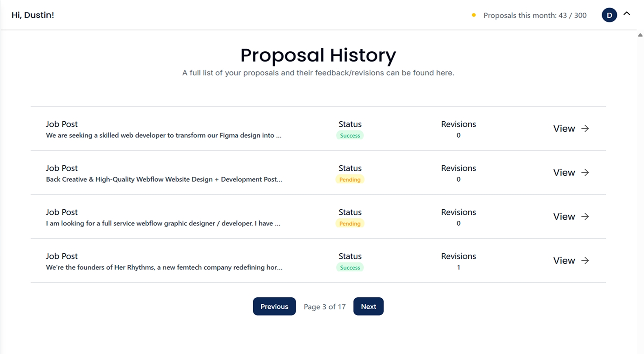Click the D user avatar icon
This screenshot has width=644, height=354.
(609, 15)
